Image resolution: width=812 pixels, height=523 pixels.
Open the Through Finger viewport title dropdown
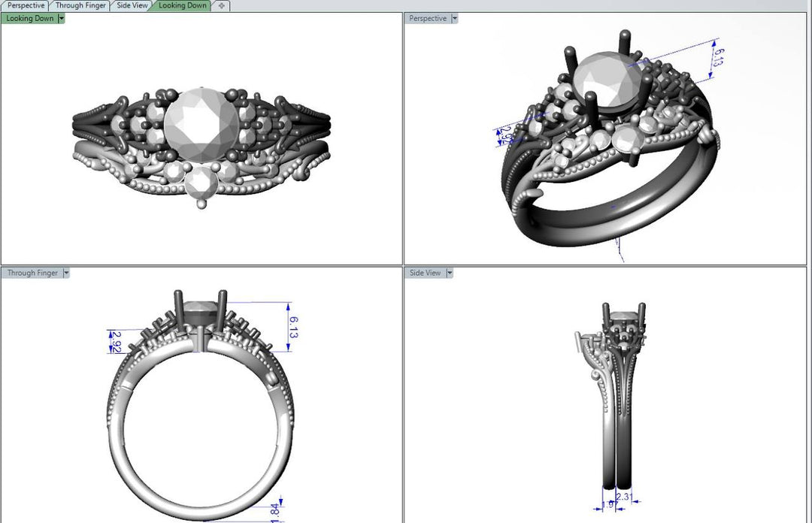point(65,273)
